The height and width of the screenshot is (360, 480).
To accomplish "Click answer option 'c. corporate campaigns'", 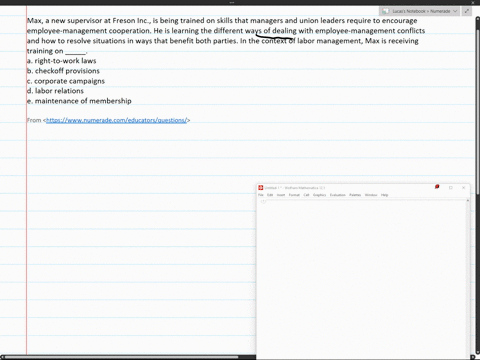I will pos(66,81).
